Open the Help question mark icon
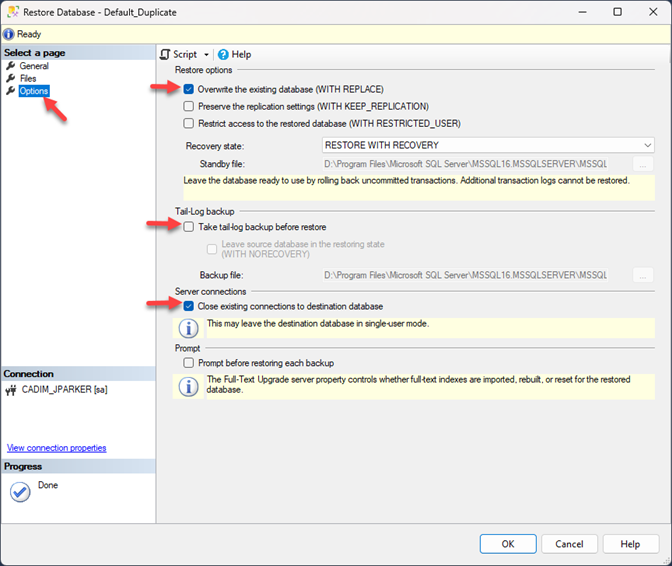 tap(223, 54)
